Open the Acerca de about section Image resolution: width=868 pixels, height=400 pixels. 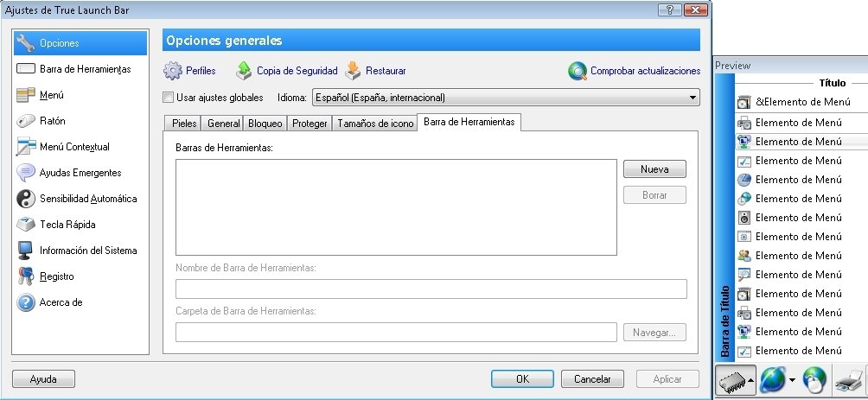[x=80, y=302]
